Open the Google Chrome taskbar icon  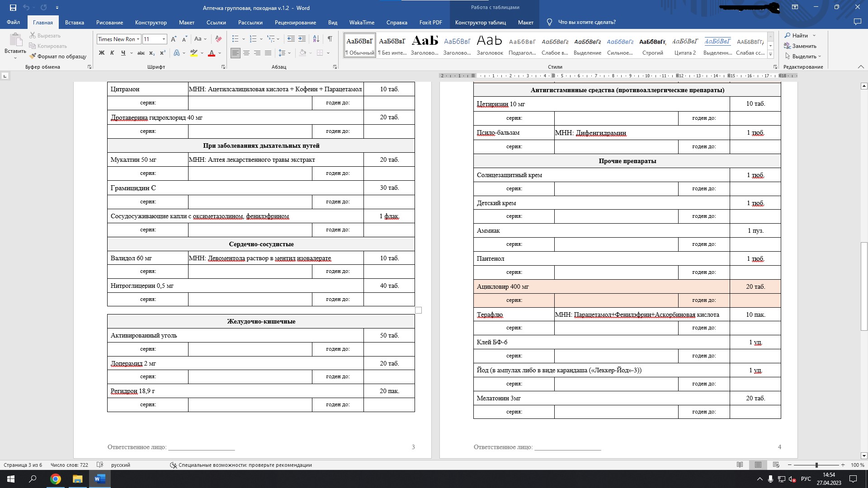(56, 479)
